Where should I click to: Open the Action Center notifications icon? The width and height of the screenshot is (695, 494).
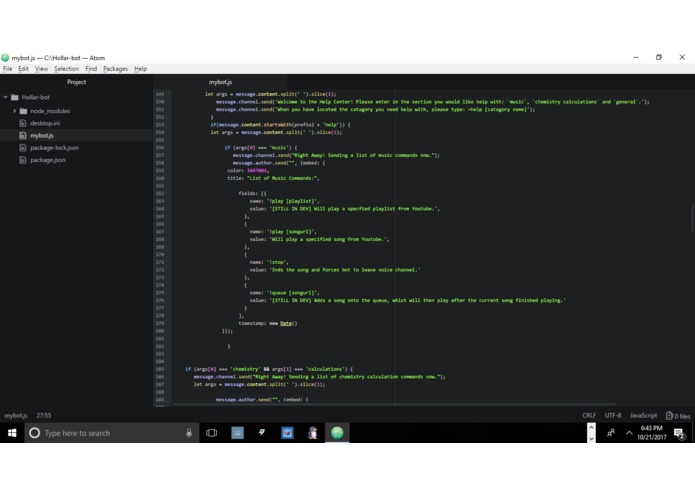(x=679, y=433)
